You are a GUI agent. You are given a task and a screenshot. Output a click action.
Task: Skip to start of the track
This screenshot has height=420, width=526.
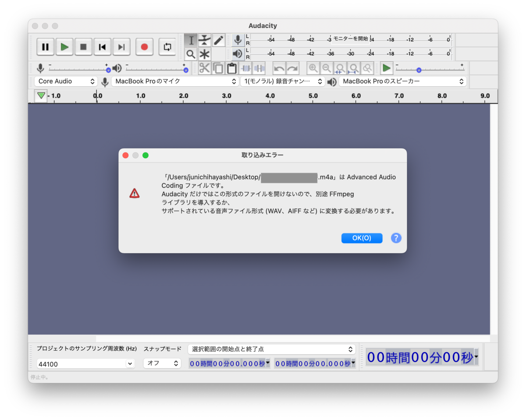[102, 47]
